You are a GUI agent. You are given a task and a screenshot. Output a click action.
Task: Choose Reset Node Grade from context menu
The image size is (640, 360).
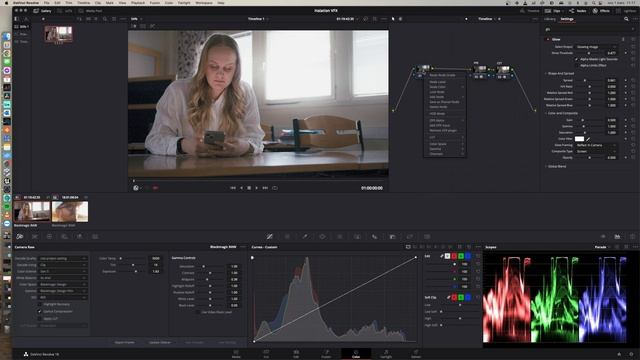(442, 76)
